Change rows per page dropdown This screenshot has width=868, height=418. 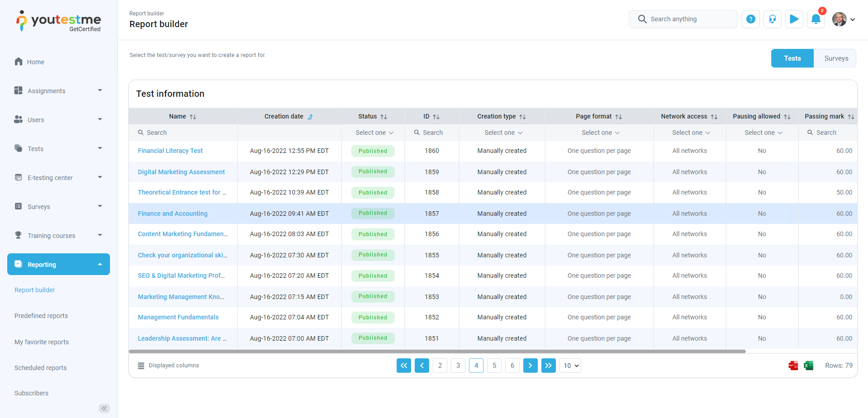[570, 366]
